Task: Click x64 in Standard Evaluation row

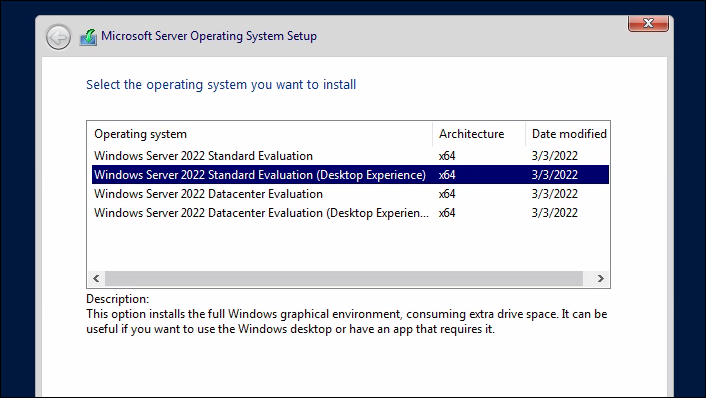Action: (447, 156)
